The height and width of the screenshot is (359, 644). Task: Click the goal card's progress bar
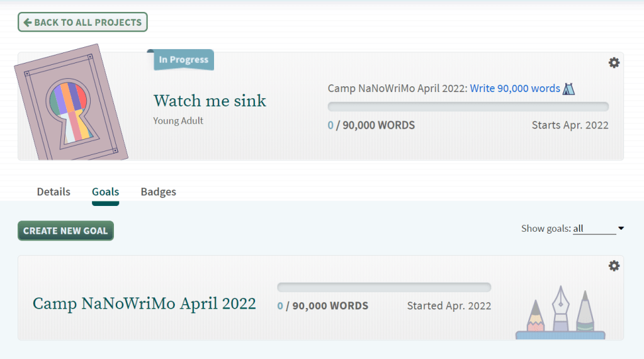coord(384,287)
